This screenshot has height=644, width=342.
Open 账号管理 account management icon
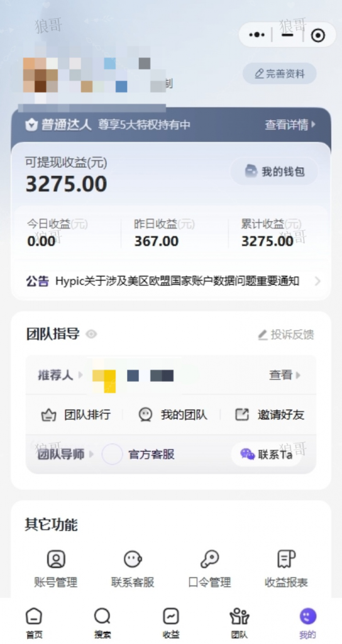click(x=56, y=559)
